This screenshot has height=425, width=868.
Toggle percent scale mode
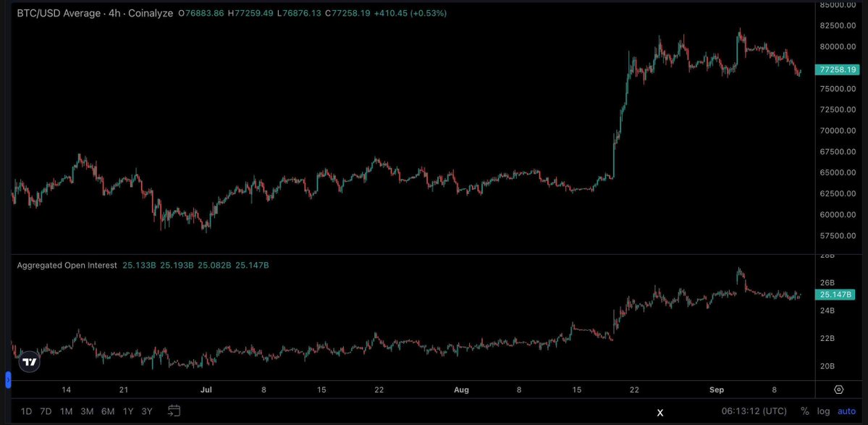click(x=805, y=411)
